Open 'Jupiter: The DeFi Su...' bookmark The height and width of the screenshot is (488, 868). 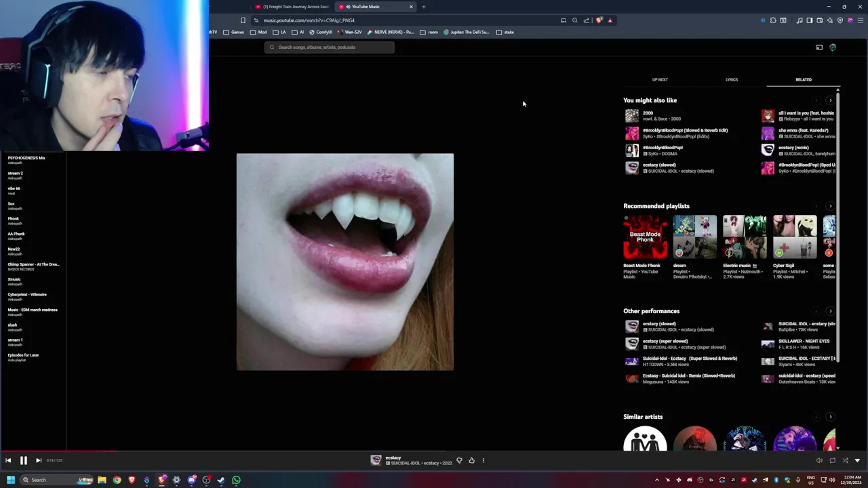click(467, 32)
